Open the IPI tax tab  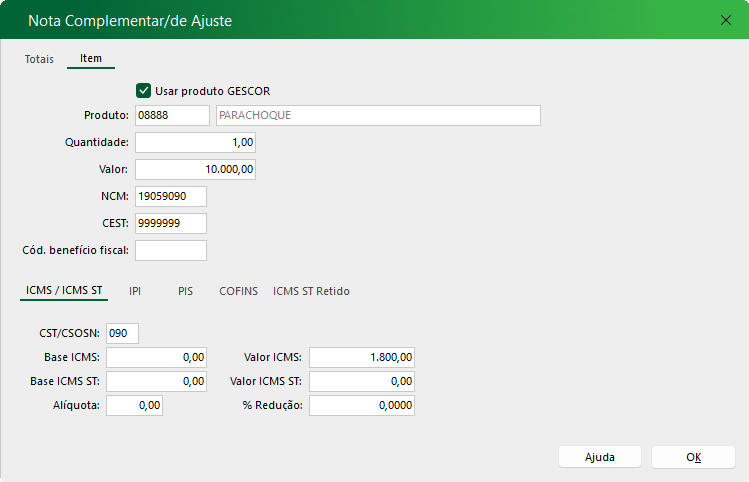(135, 291)
